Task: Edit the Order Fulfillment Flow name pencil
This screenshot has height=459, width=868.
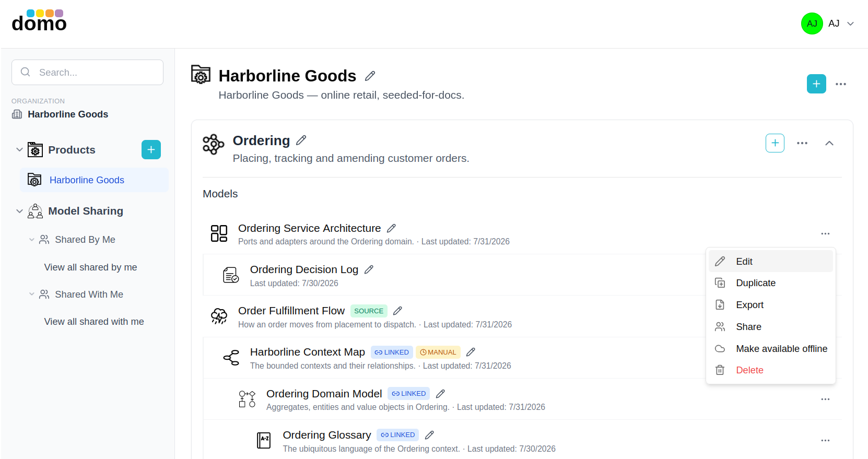Action: tap(397, 311)
